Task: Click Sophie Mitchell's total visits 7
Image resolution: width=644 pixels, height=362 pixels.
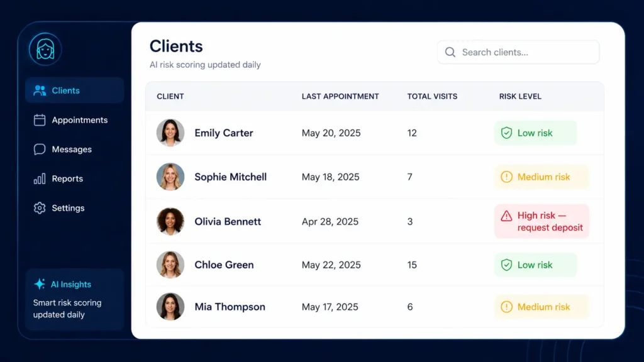Action: point(410,177)
